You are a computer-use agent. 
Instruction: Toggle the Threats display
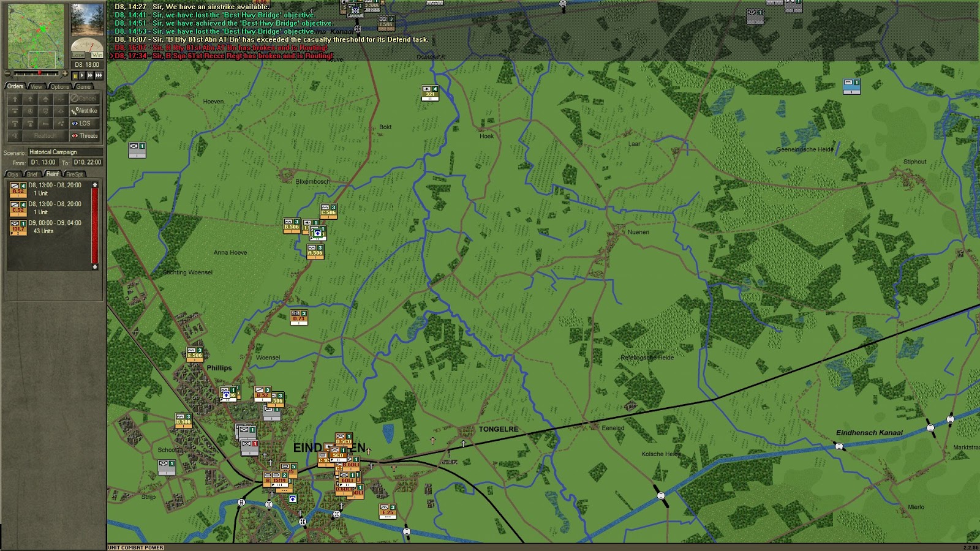(x=85, y=136)
